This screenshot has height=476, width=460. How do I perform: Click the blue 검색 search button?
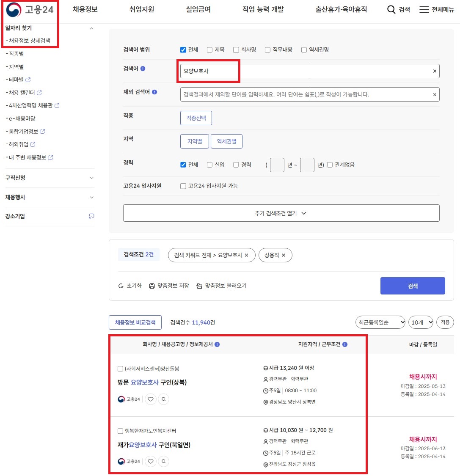[412, 286]
